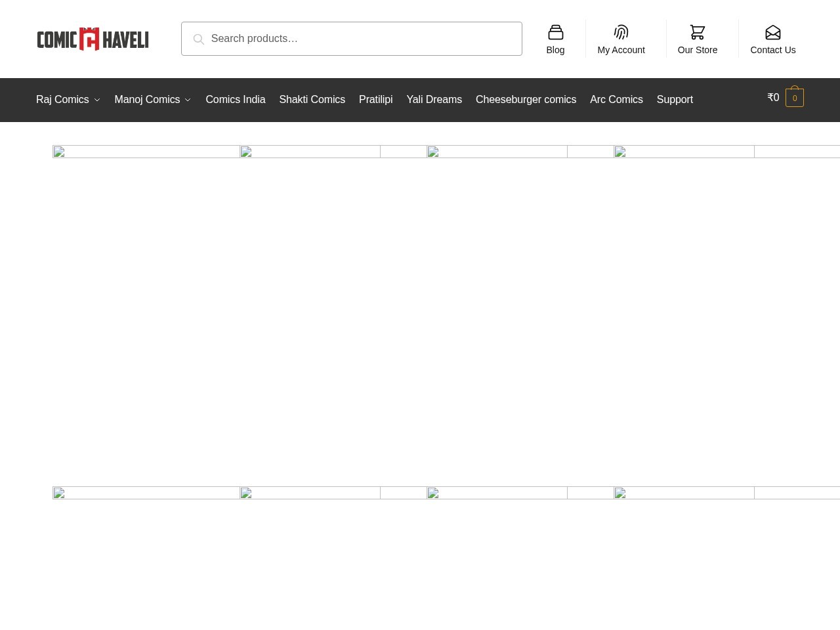
Task: Expand the Manoj Comics dropdown
Action: click(x=147, y=100)
